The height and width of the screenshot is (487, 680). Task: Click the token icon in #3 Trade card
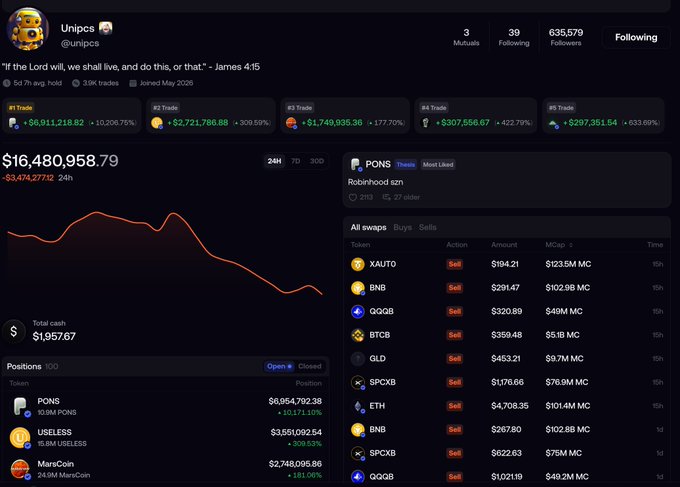[291, 123]
